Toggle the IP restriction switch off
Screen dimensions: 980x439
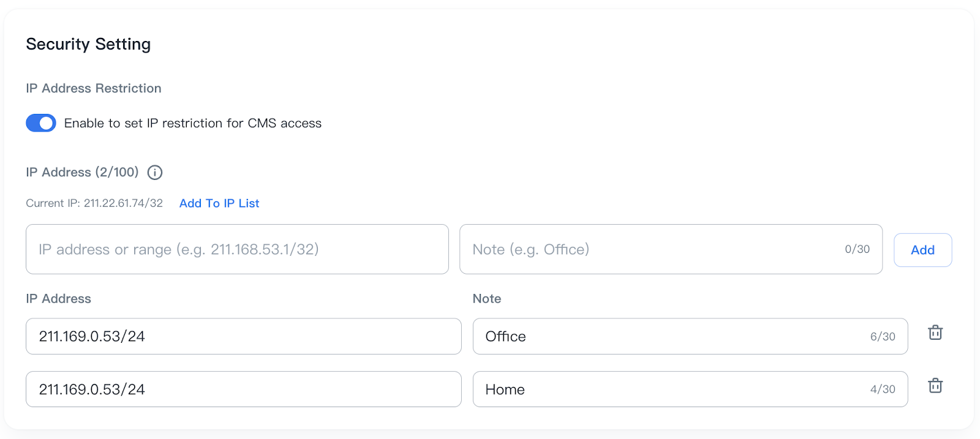click(41, 123)
